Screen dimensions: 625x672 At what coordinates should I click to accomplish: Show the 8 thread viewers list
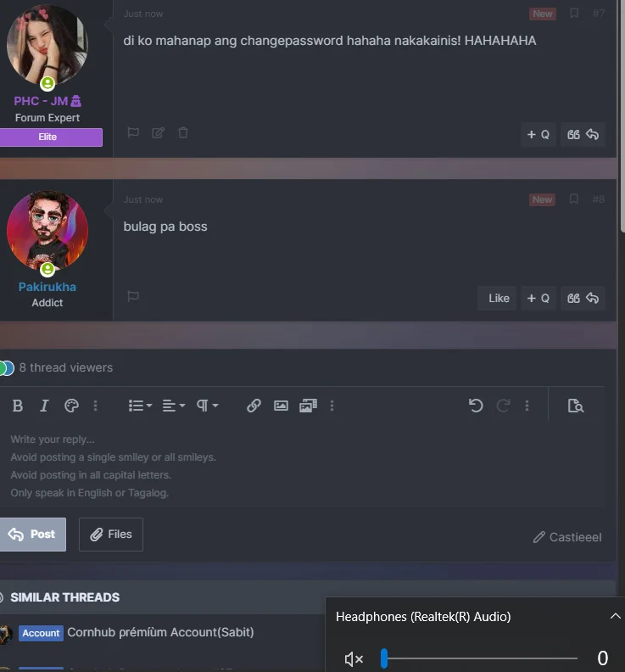[x=65, y=367]
